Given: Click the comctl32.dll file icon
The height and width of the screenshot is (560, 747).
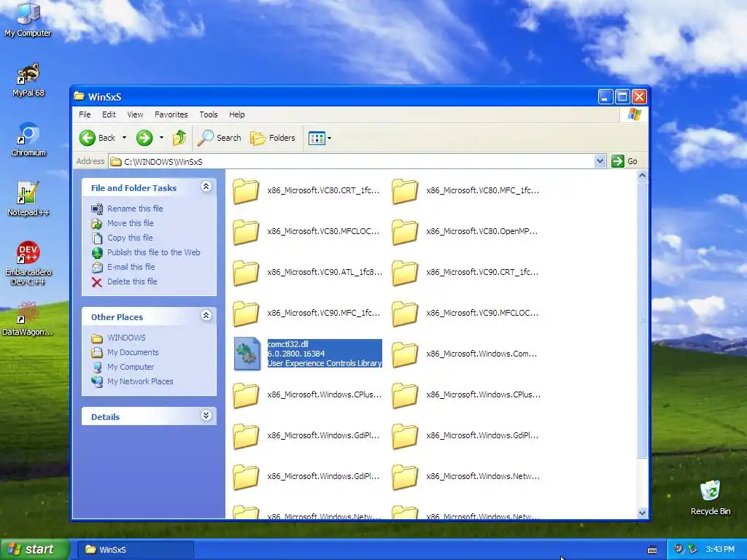Looking at the screenshot, I should [247, 354].
